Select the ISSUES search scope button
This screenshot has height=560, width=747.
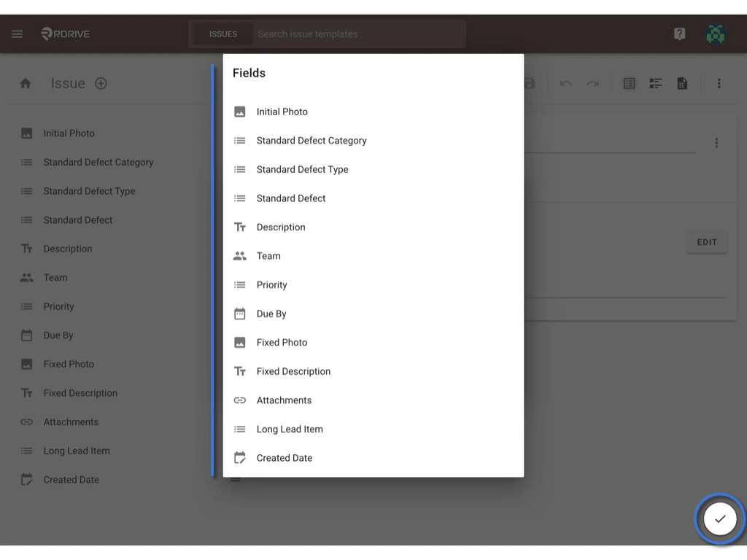(223, 34)
